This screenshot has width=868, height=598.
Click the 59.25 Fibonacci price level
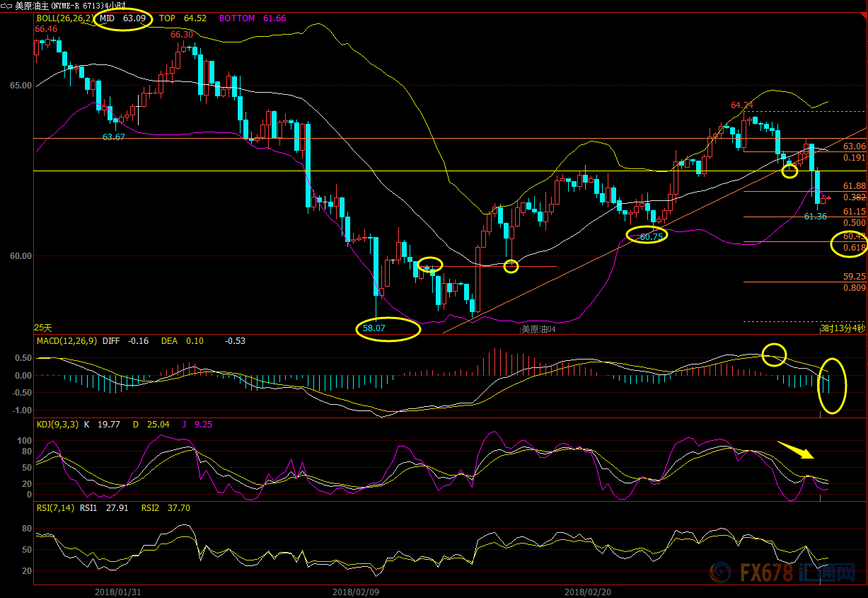[x=855, y=277]
